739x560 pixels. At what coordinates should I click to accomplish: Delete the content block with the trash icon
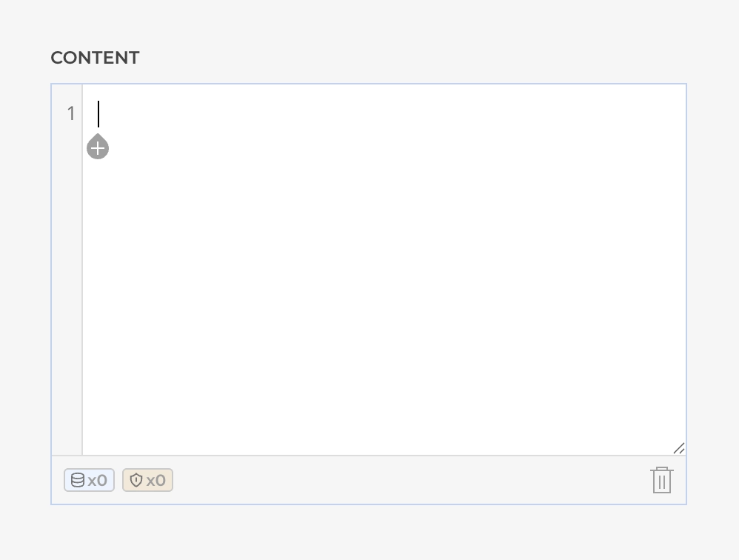click(x=661, y=480)
